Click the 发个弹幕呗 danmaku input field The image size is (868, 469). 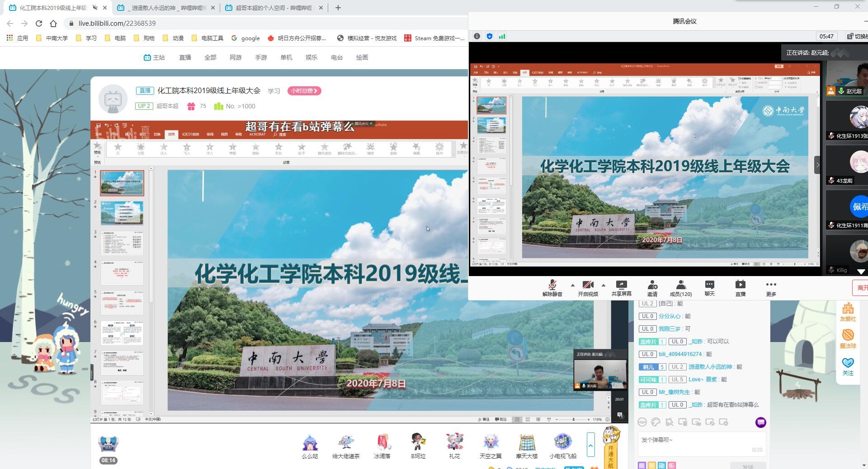pyautogui.click(x=696, y=440)
